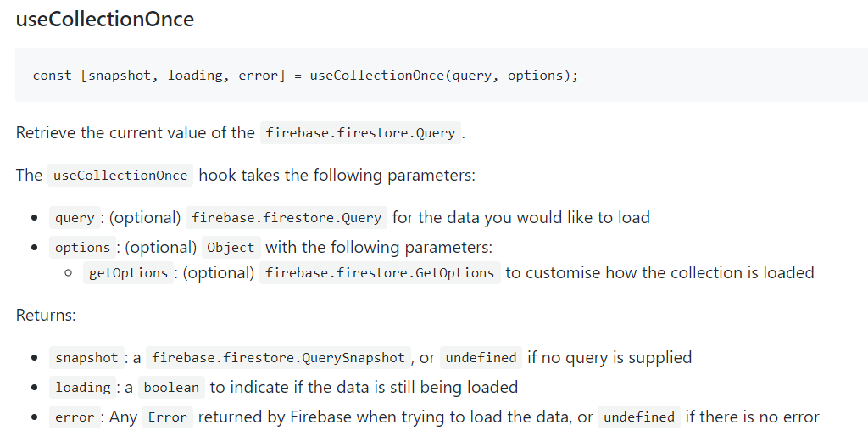Click firebase.firestore.Query in the query bullet
The width and height of the screenshot is (868, 442).
coord(287,218)
